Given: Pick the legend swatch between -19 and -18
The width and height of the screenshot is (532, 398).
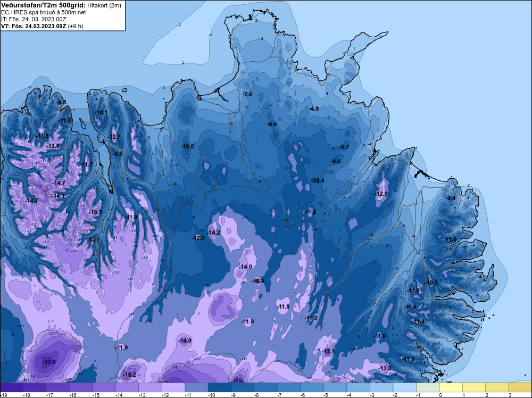Looking at the screenshot, I should [x=12, y=387].
